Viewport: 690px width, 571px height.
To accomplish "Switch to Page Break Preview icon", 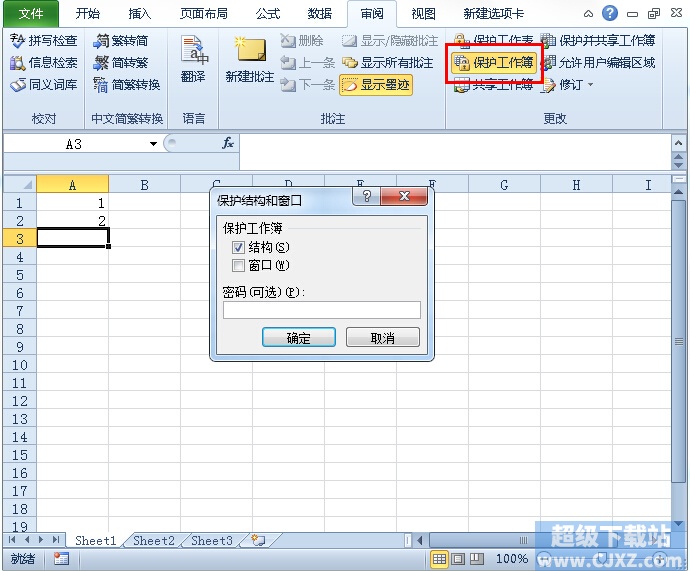I will pyautogui.click(x=477, y=559).
